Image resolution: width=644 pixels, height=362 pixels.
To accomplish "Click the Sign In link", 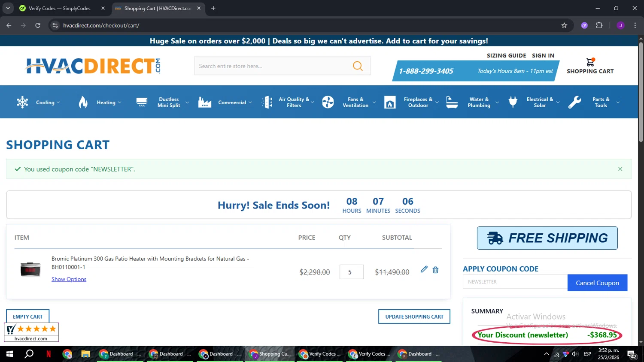I will click(543, 55).
